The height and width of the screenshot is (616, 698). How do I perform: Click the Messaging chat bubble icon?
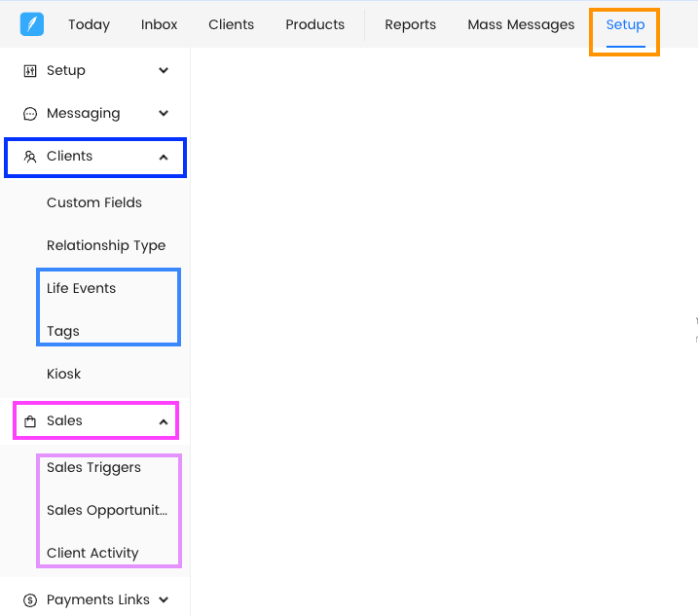(30, 114)
